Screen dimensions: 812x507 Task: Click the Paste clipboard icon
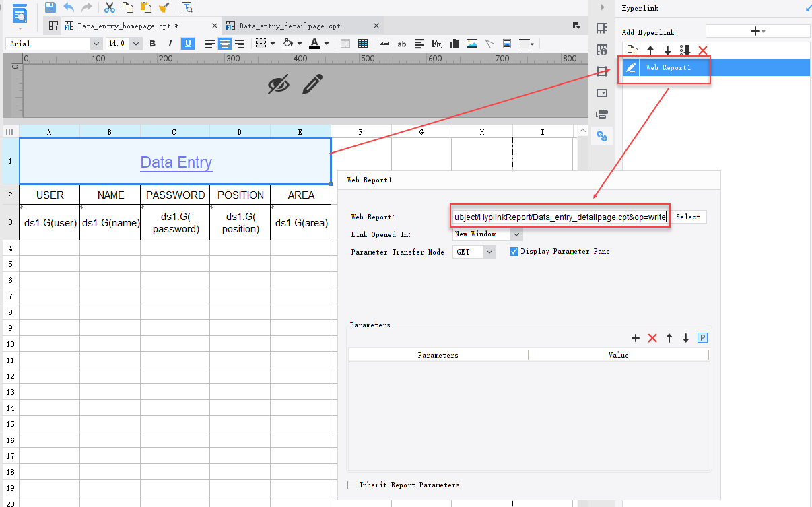click(x=145, y=7)
